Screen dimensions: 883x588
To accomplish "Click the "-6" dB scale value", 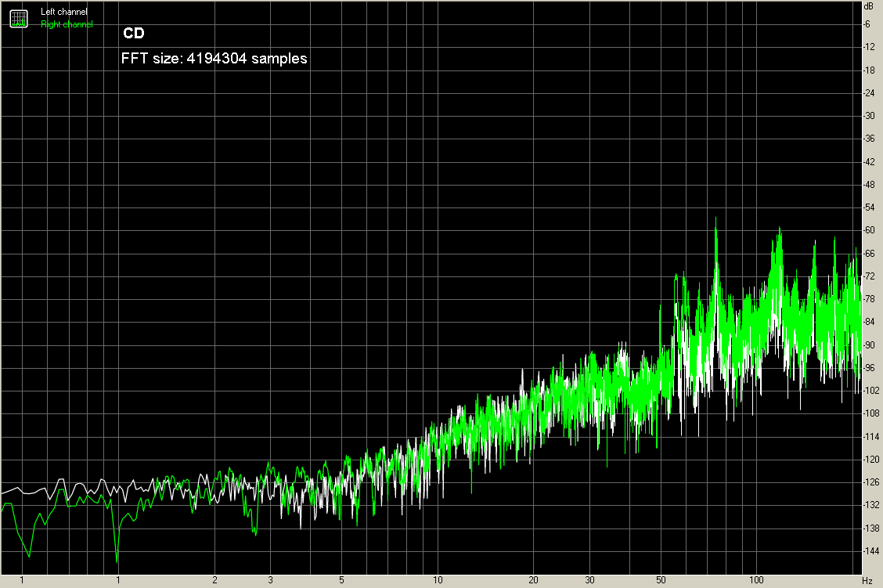I will (x=867, y=24).
